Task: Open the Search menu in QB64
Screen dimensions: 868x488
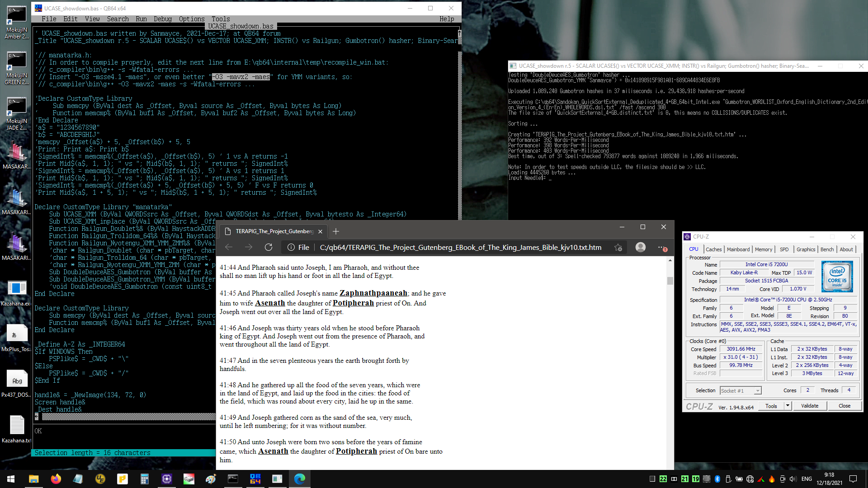Action: pos(118,19)
